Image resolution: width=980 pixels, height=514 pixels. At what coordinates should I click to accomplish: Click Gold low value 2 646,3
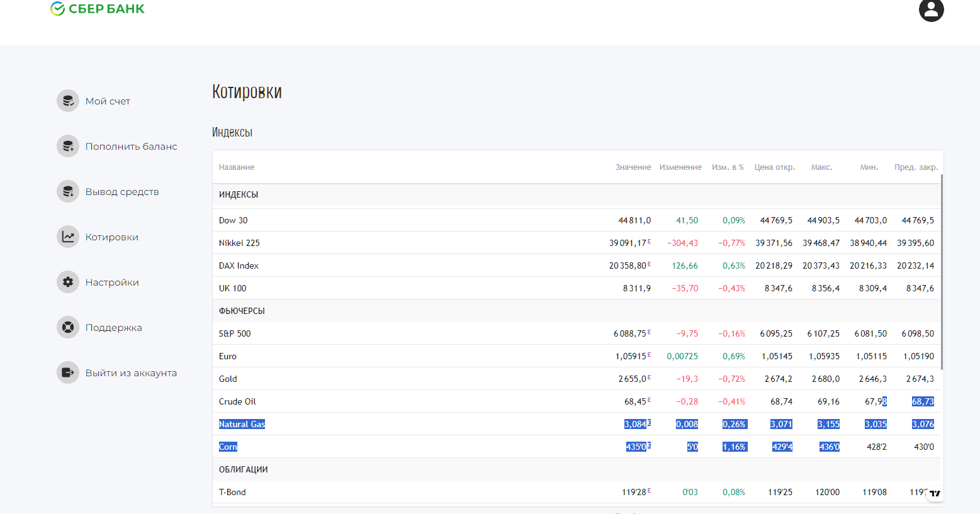[x=873, y=379]
